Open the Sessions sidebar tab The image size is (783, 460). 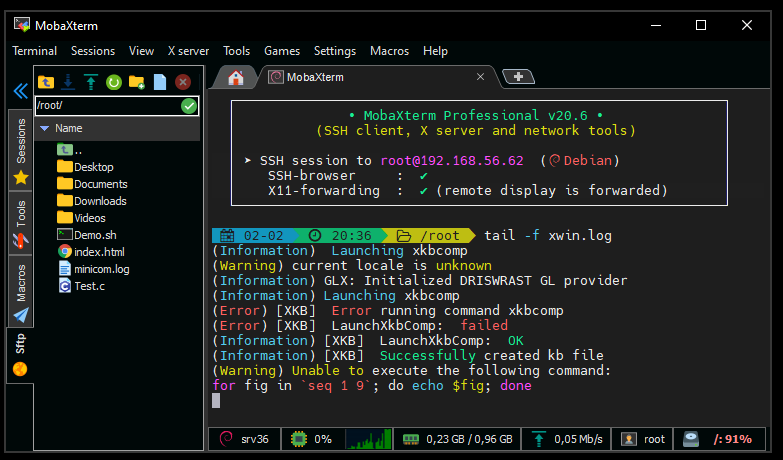[20, 151]
